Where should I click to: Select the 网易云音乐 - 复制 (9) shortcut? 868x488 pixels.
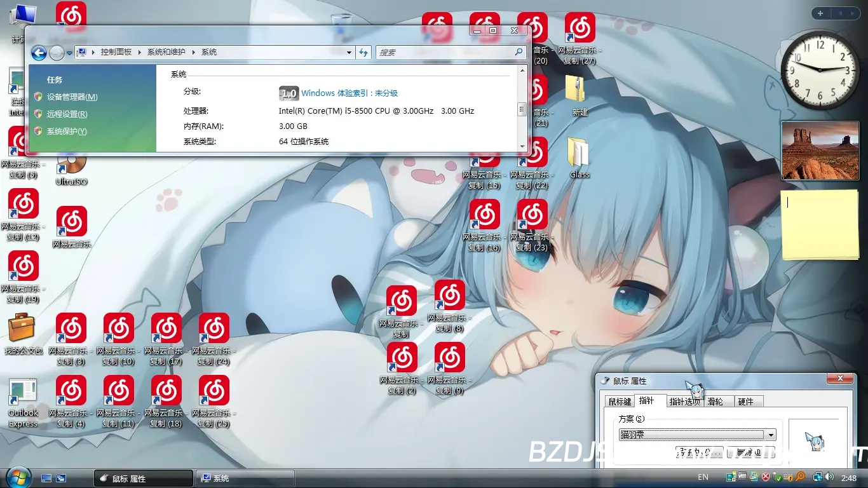click(x=450, y=369)
